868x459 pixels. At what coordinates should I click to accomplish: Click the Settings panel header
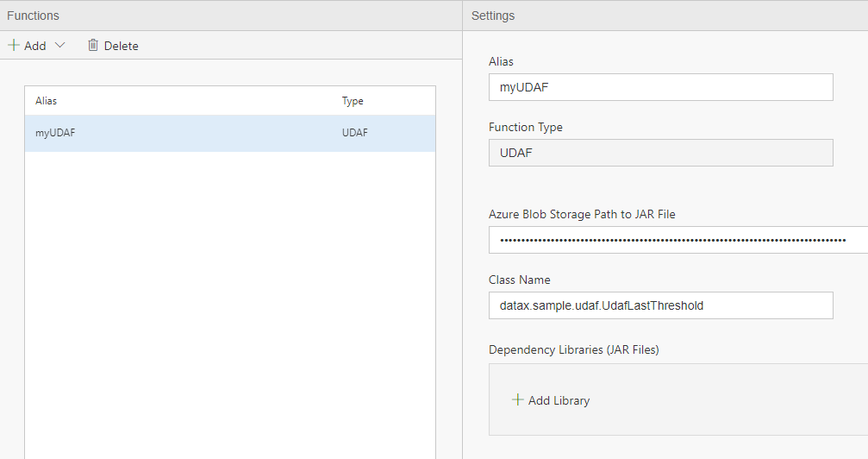[493, 16]
